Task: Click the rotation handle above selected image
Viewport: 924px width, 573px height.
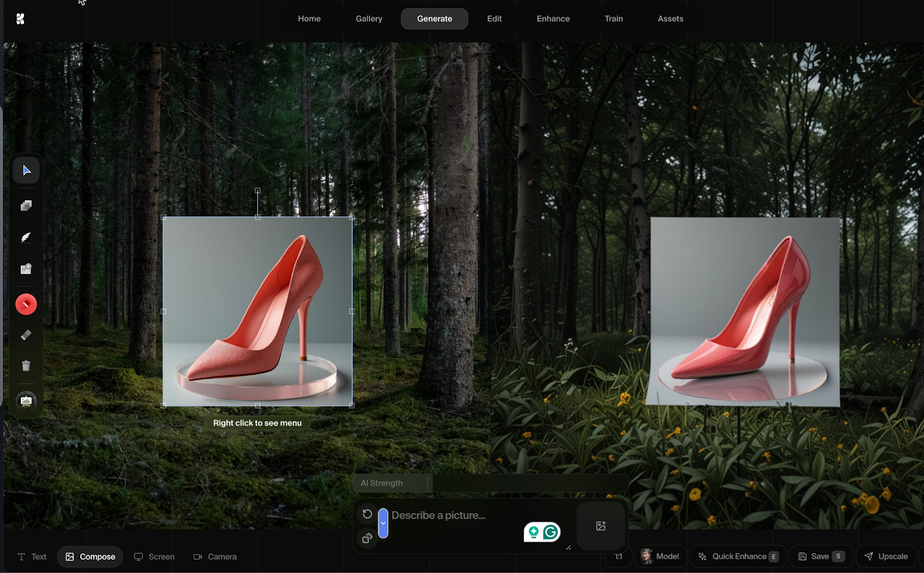Action: click(258, 190)
